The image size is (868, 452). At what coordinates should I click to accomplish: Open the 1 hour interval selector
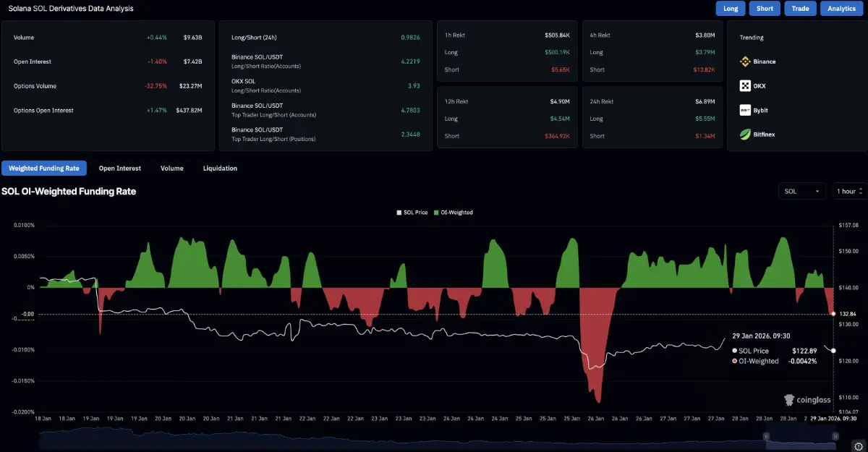click(849, 191)
